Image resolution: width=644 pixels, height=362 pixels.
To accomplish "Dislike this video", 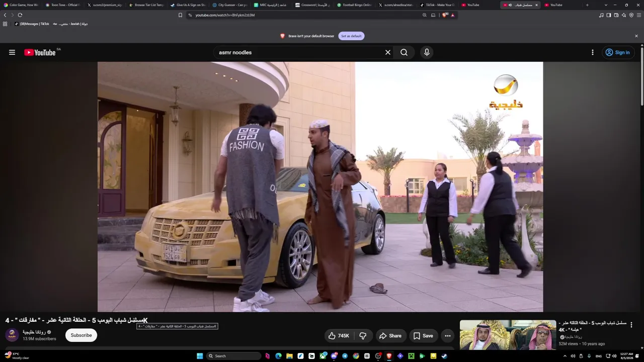I will pos(363,336).
